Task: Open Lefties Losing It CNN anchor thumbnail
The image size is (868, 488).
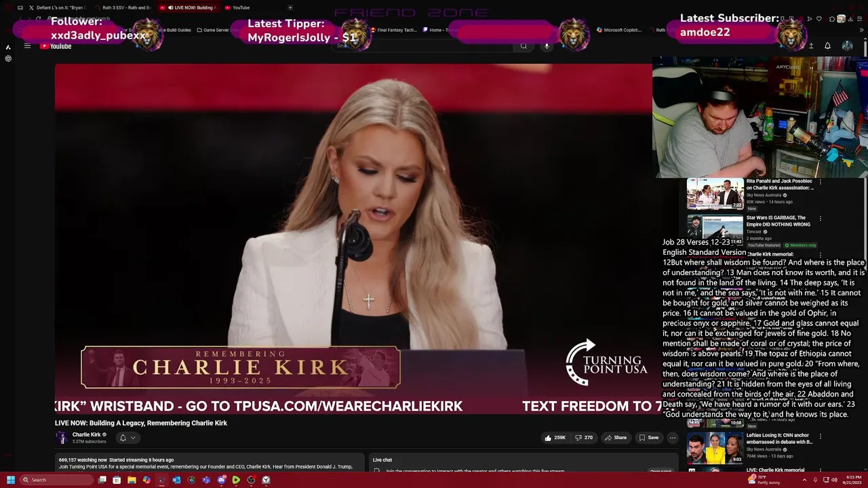Action: coord(715,448)
